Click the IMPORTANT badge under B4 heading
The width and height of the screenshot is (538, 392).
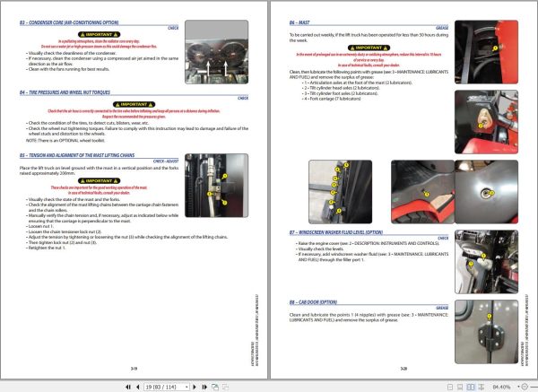click(134, 104)
